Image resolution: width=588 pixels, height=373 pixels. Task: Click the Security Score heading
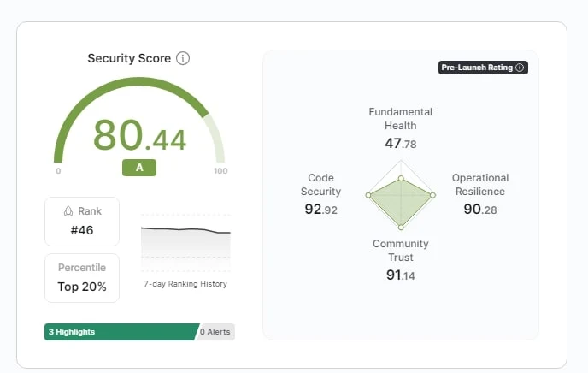click(129, 58)
